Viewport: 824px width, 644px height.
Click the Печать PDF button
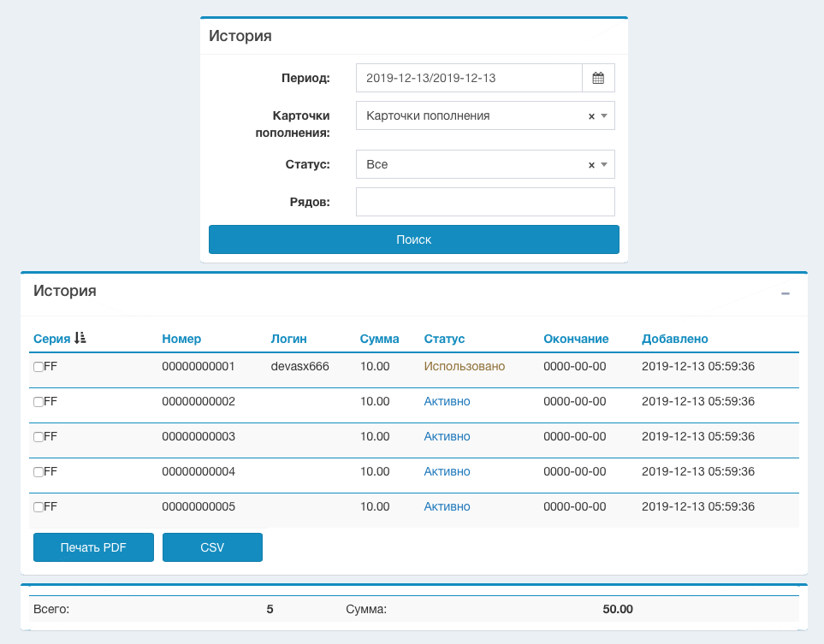coord(93,547)
